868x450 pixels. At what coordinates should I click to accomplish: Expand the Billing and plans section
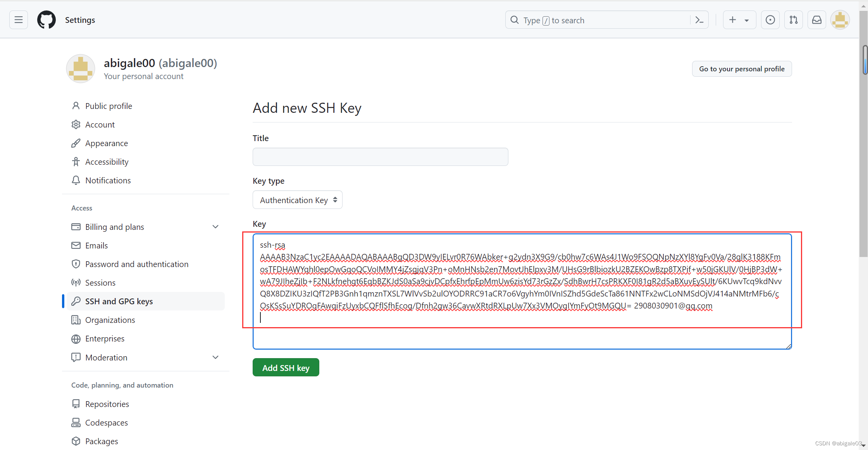[x=215, y=227]
